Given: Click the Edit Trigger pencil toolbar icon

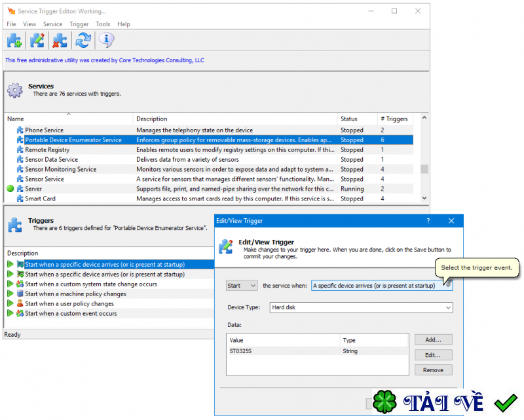Looking at the screenshot, I should click(x=37, y=41).
